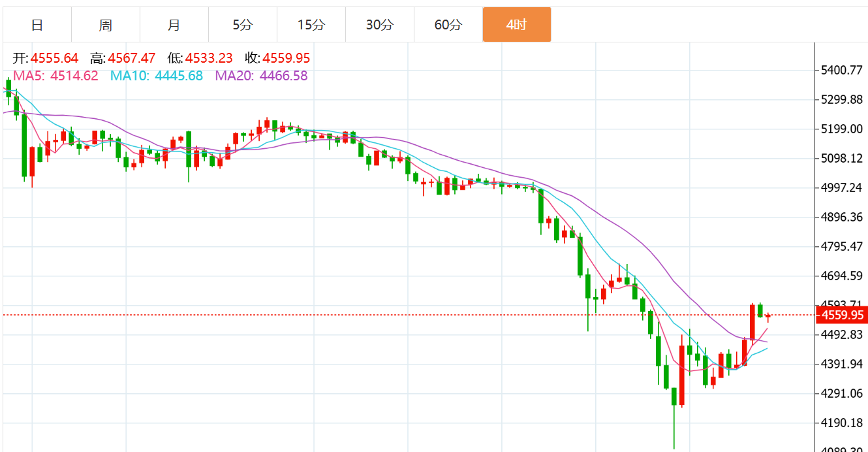Select the 15分 interval tab
The image size is (868, 452).
click(311, 25)
